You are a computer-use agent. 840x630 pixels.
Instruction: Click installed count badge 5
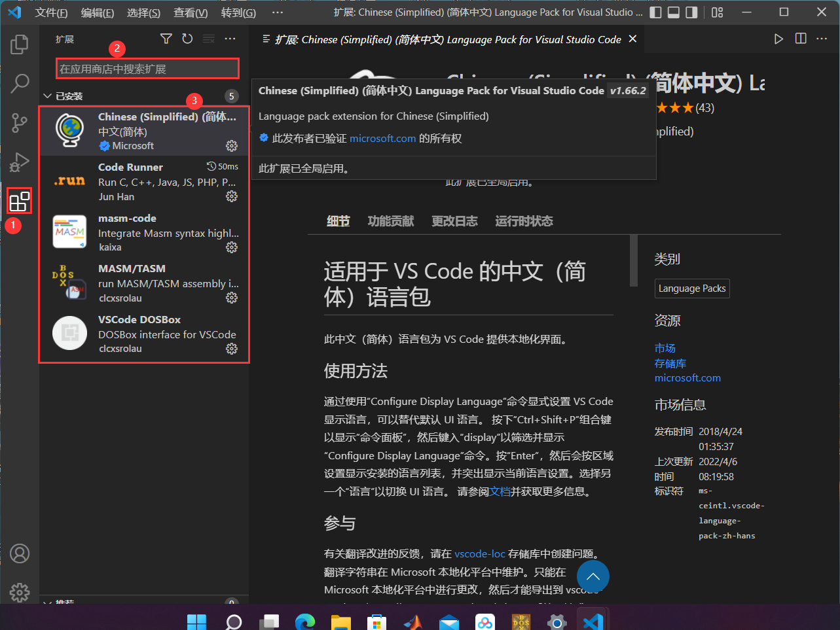[231, 96]
